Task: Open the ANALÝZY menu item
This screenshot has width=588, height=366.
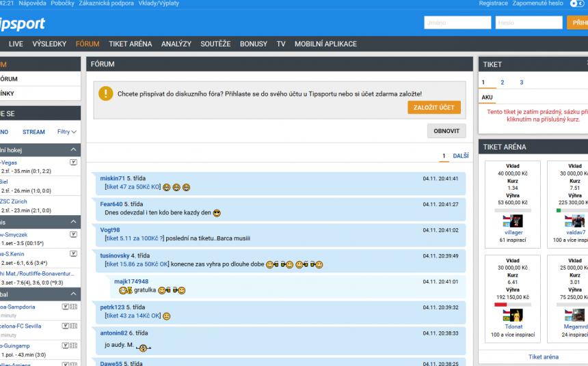Action: [176, 44]
